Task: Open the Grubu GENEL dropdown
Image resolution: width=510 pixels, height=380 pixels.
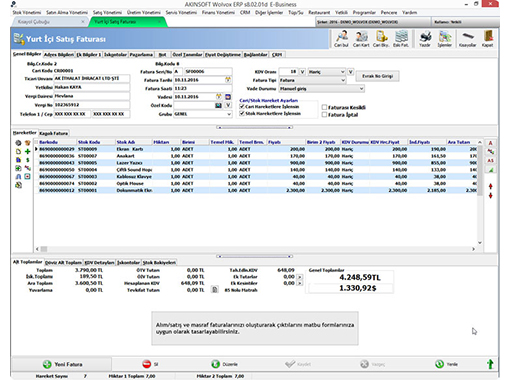Action: coord(203,114)
